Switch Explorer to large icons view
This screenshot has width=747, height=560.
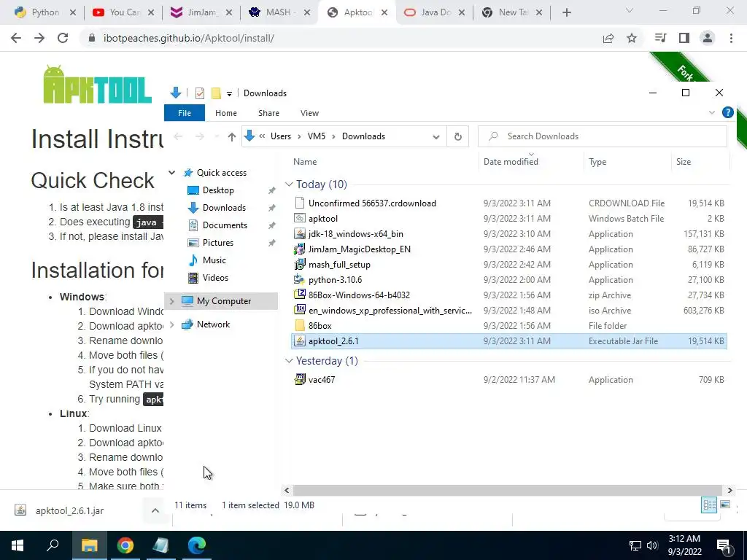click(725, 505)
